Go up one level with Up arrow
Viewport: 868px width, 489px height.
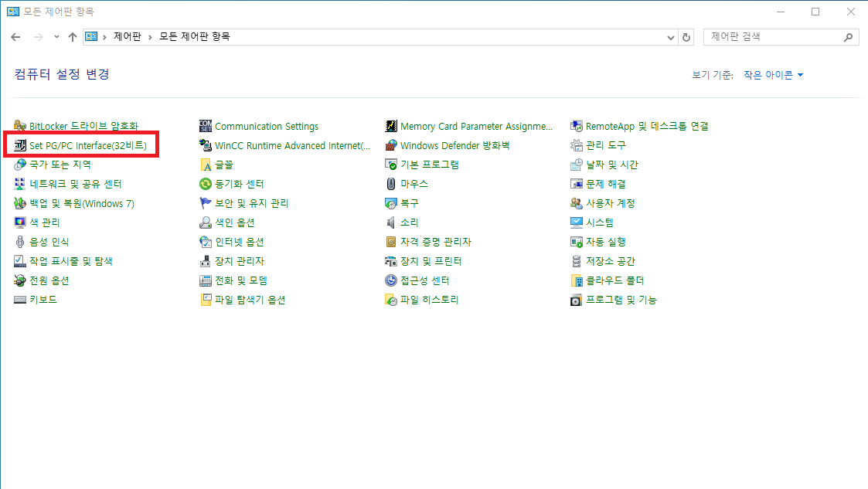pyautogui.click(x=73, y=37)
